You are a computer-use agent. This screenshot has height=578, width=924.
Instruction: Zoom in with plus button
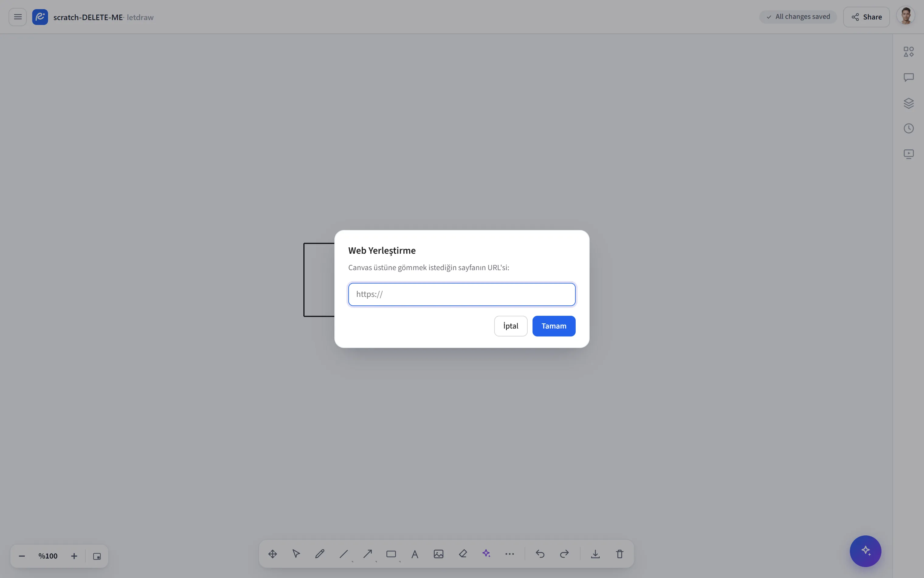coord(74,556)
